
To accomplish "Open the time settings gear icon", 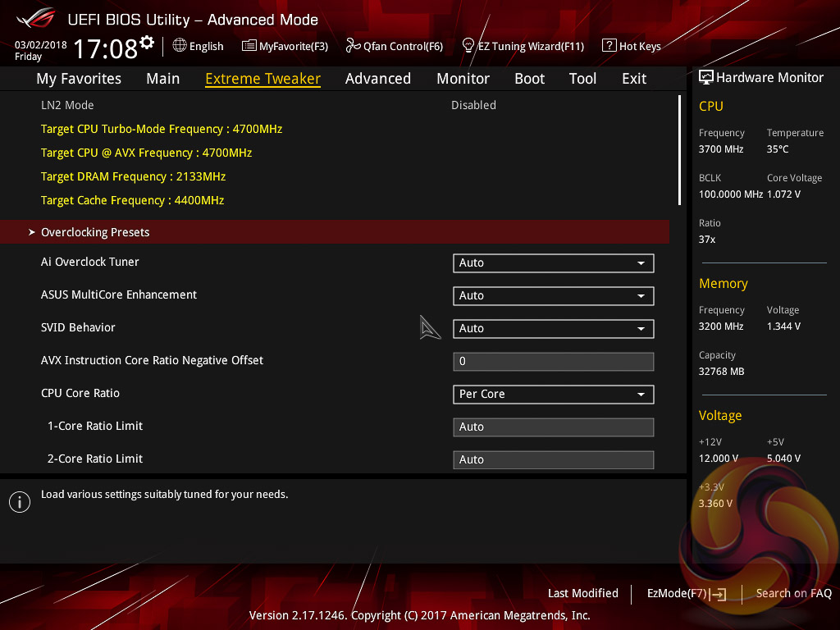I will (x=147, y=43).
